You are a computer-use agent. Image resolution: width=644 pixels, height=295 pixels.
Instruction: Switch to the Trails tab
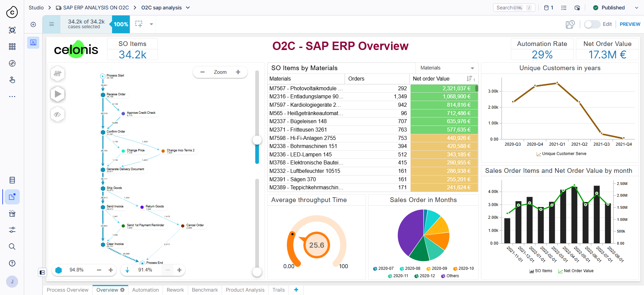(x=278, y=290)
